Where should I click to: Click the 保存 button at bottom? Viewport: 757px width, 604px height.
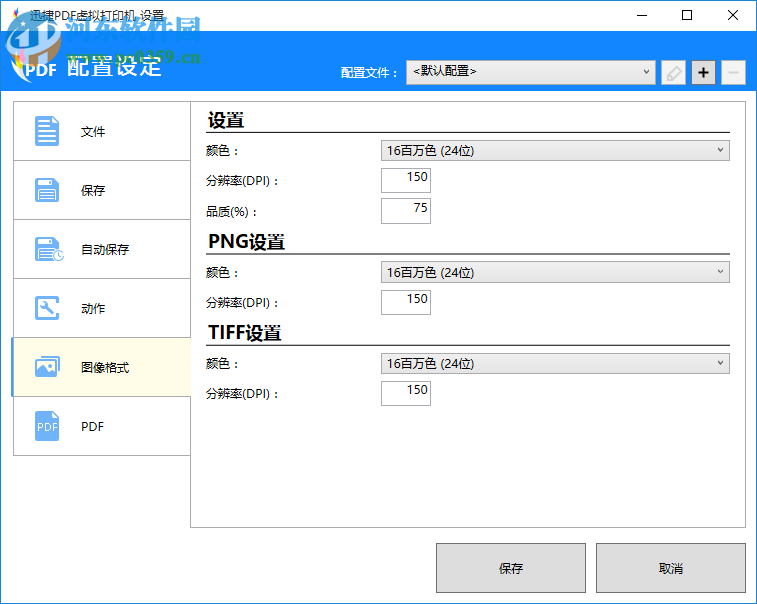[x=511, y=568]
